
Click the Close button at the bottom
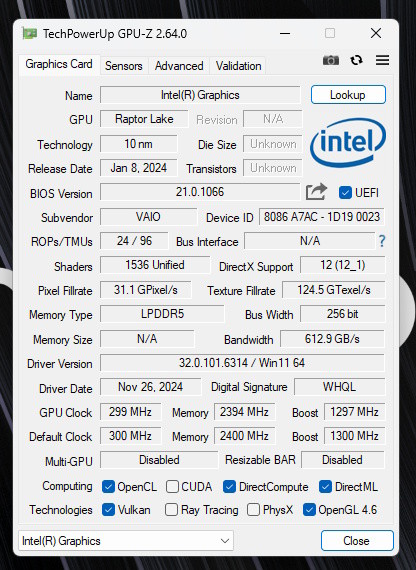tap(357, 541)
